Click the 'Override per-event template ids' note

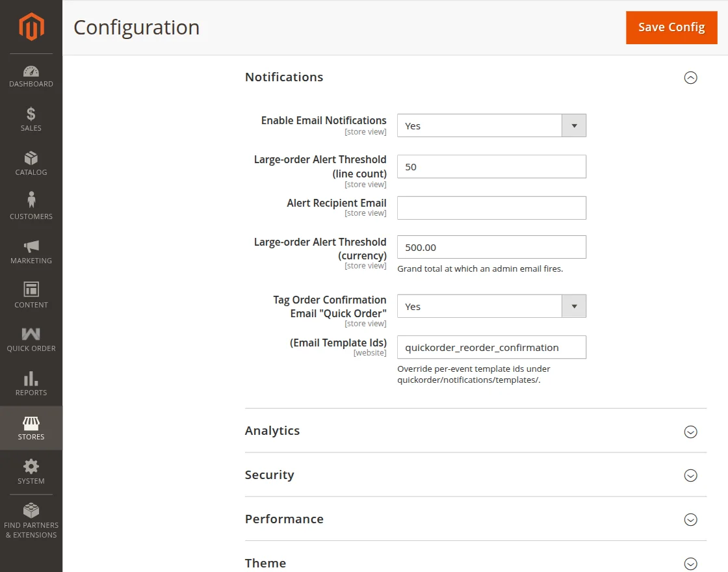474,374
